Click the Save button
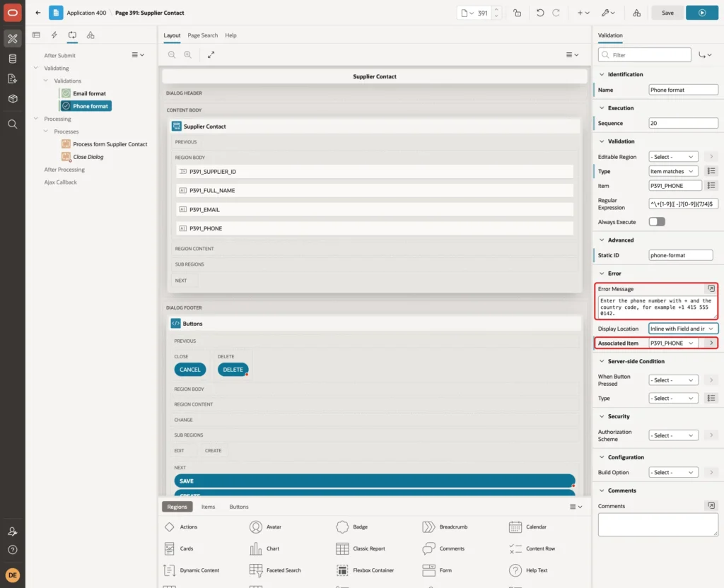This screenshot has width=724, height=588. pos(667,13)
